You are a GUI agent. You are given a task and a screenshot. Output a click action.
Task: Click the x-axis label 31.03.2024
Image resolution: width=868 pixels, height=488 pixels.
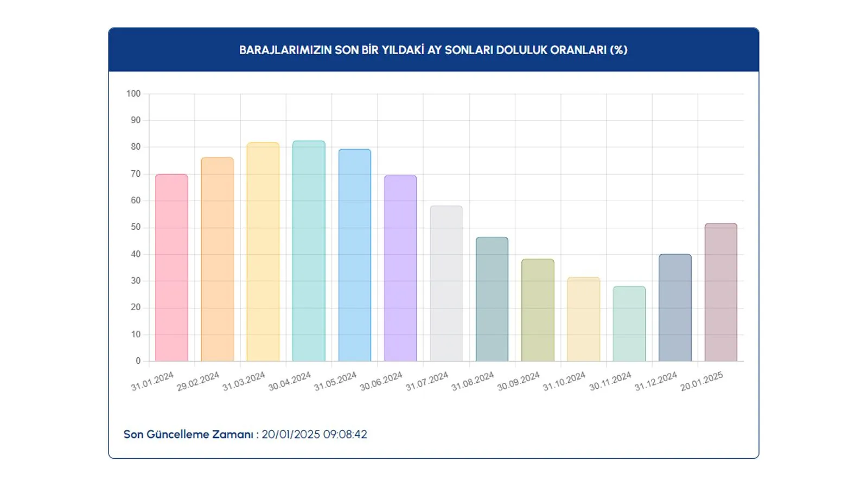click(x=244, y=381)
